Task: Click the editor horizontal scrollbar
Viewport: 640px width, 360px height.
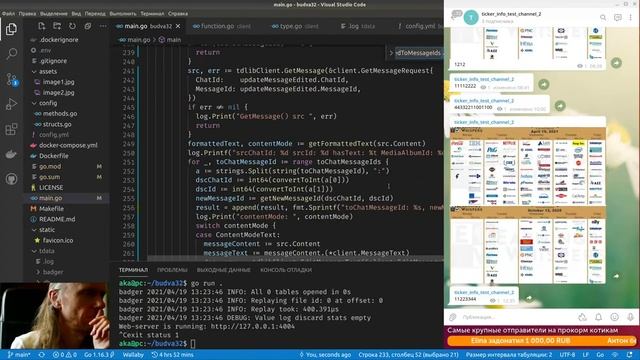Action: click(295, 258)
